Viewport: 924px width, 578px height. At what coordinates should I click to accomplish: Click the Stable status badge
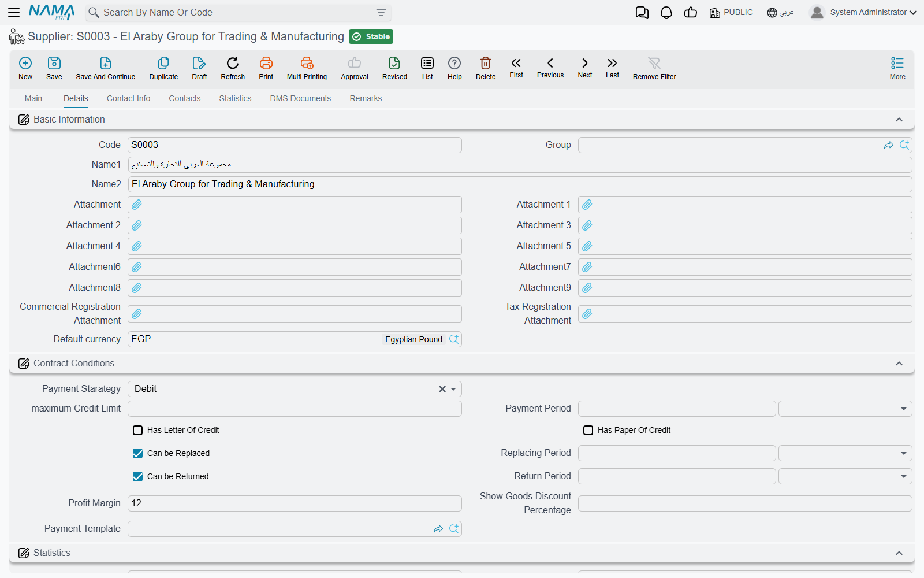(371, 36)
